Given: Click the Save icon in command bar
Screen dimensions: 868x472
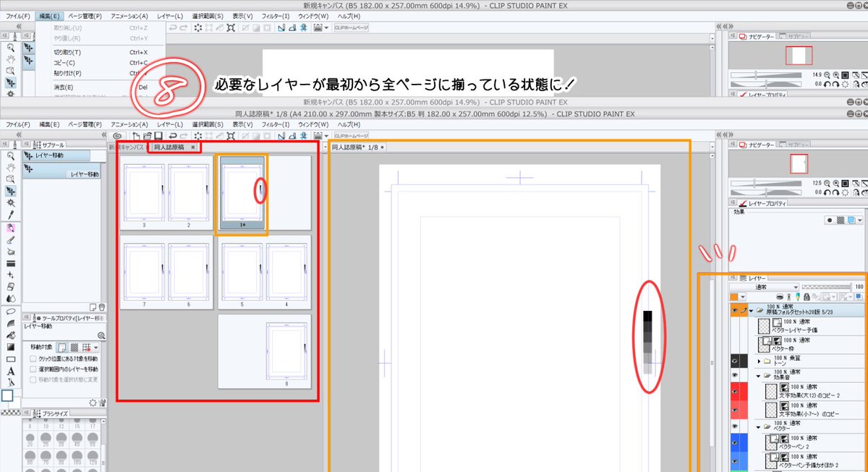Looking at the screenshot, I should pos(157,135).
